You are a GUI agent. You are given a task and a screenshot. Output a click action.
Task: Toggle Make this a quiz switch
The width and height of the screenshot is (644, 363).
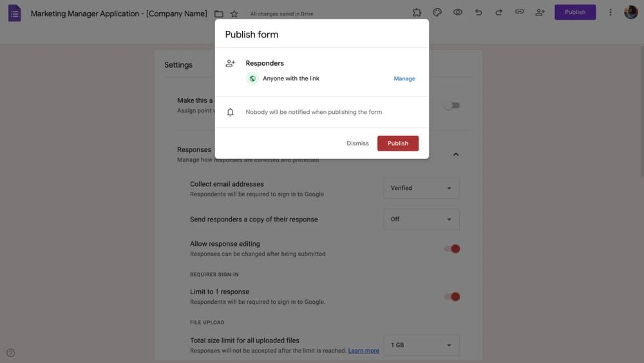point(452,106)
